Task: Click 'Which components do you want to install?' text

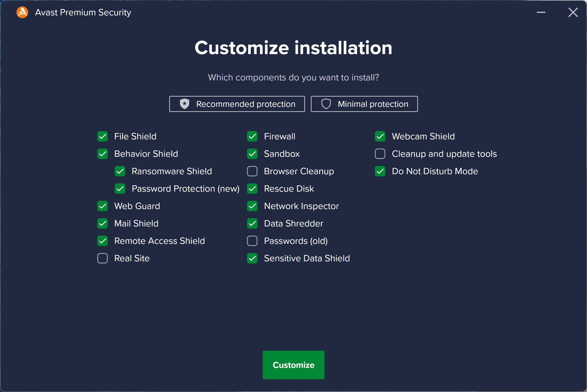Action: coord(293,78)
